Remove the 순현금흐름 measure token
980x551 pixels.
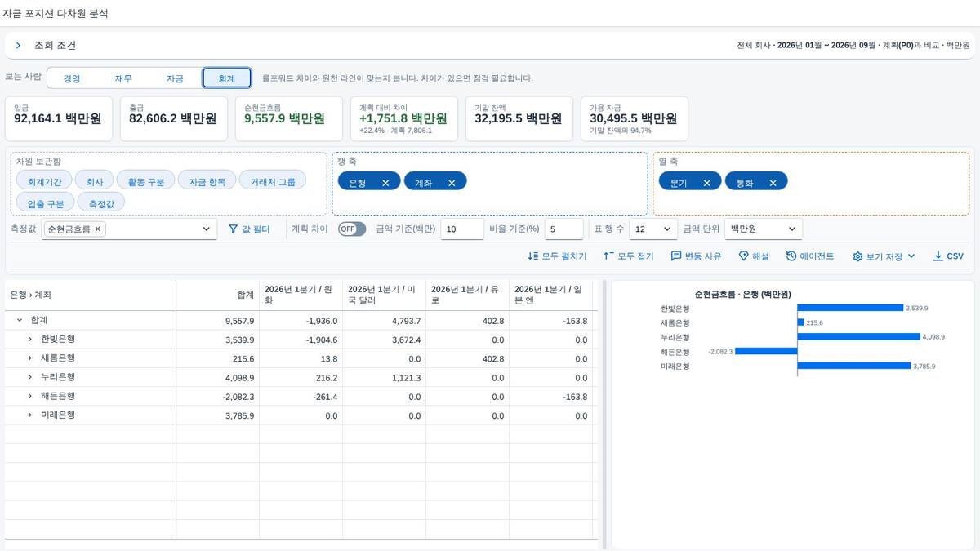98,229
